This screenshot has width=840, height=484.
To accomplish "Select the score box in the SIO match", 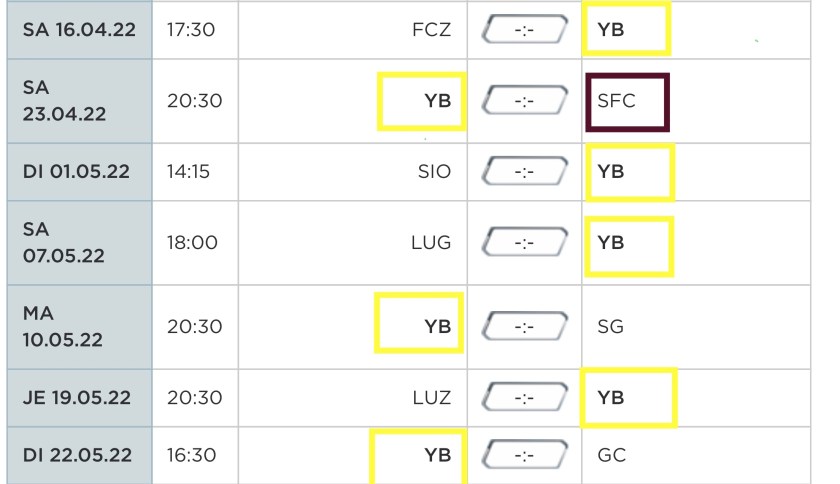I will click(524, 172).
